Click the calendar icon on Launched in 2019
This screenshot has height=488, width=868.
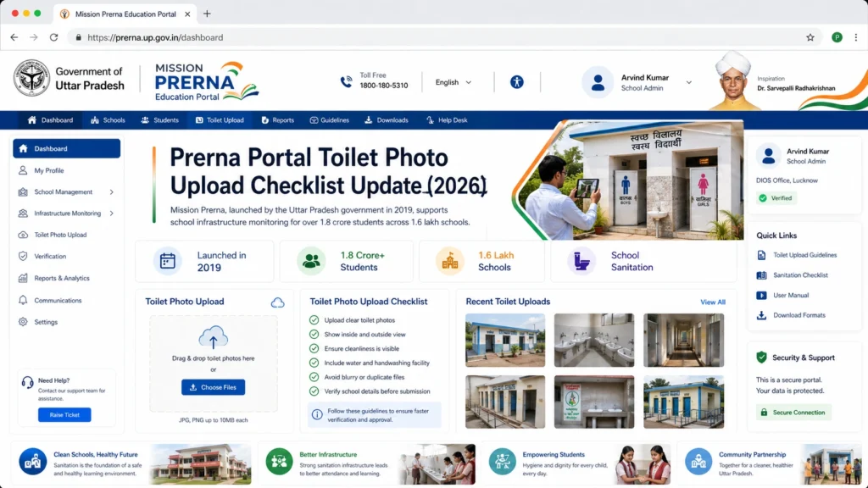tap(168, 261)
